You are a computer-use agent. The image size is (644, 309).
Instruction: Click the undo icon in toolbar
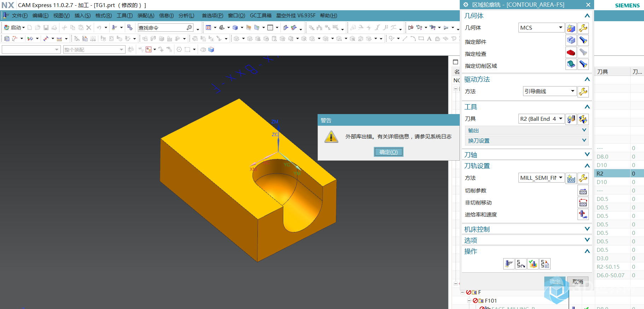click(99, 28)
